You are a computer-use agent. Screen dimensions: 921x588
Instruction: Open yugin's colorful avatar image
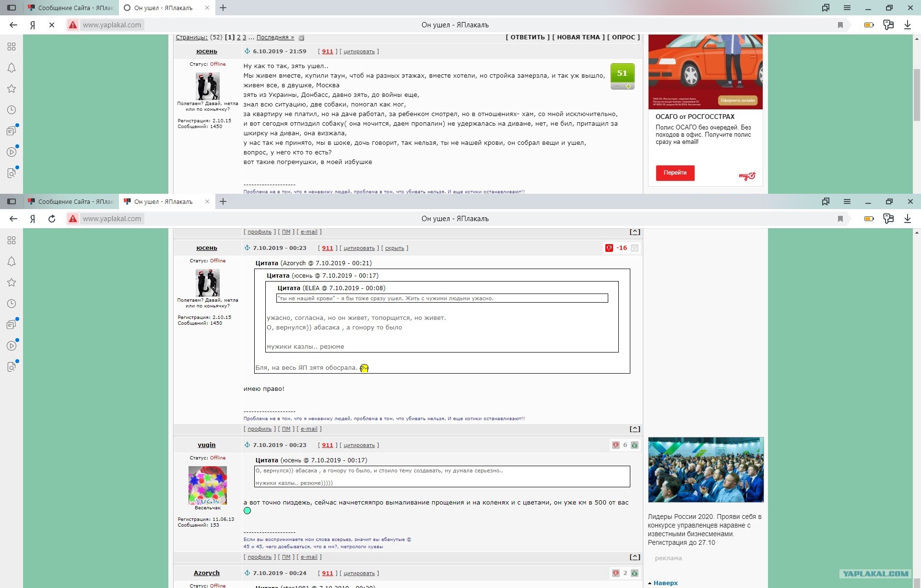pyautogui.click(x=207, y=485)
